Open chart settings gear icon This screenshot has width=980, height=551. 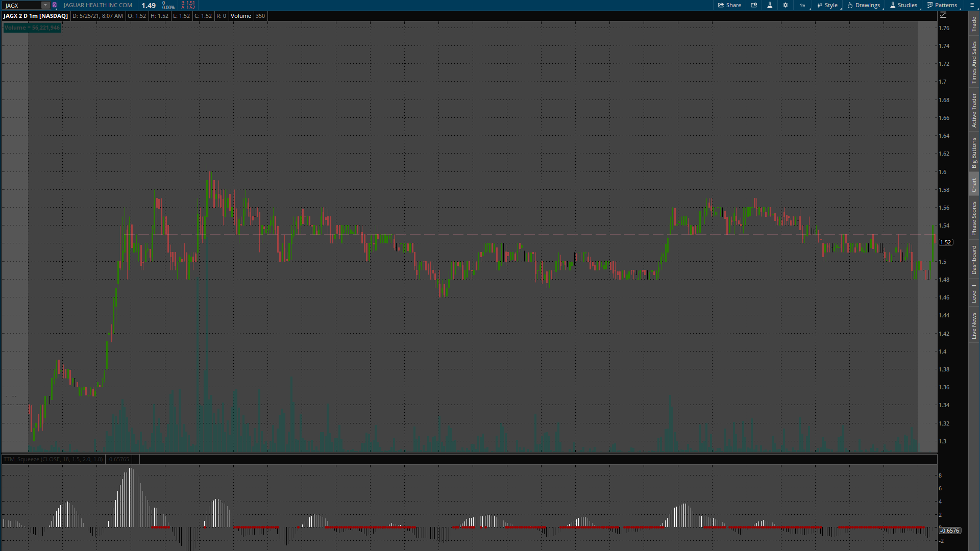(786, 5)
